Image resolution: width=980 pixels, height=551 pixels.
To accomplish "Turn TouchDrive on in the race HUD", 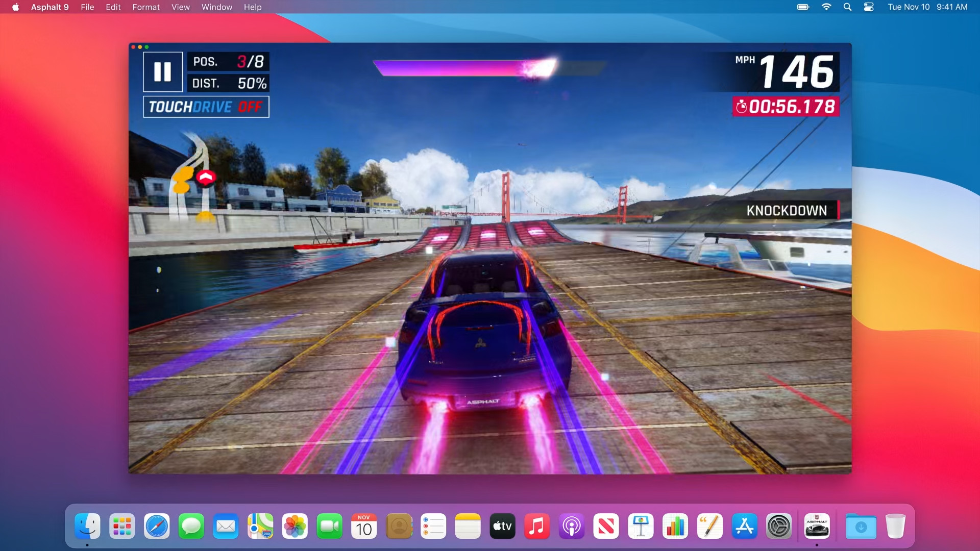I will pos(206,107).
